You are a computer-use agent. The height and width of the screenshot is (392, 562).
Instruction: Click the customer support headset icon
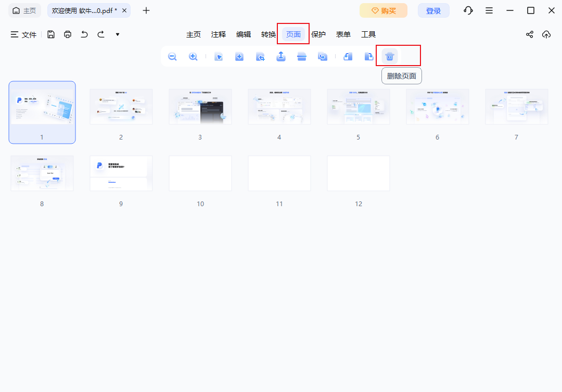click(x=468, y=10)
